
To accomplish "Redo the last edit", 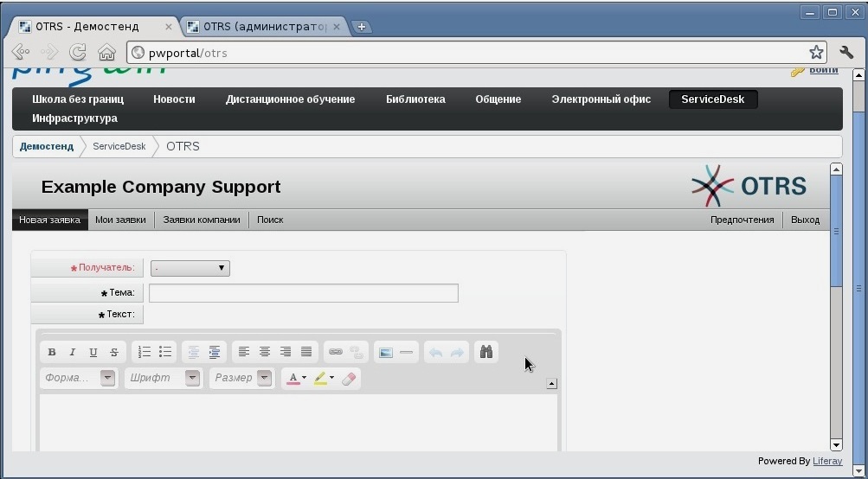I will (457, 353).
